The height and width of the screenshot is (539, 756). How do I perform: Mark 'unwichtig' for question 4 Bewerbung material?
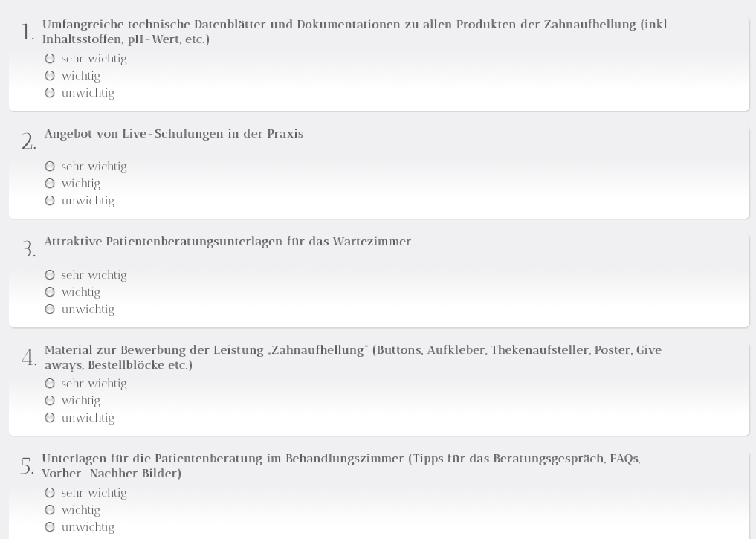click(50, 418)
